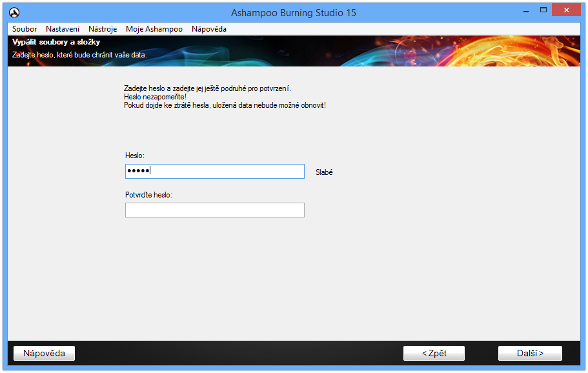The height and width of the screenshot is (373, 588).
Task: Open the Nástroje menu
Action: click(x=103, y=29)
